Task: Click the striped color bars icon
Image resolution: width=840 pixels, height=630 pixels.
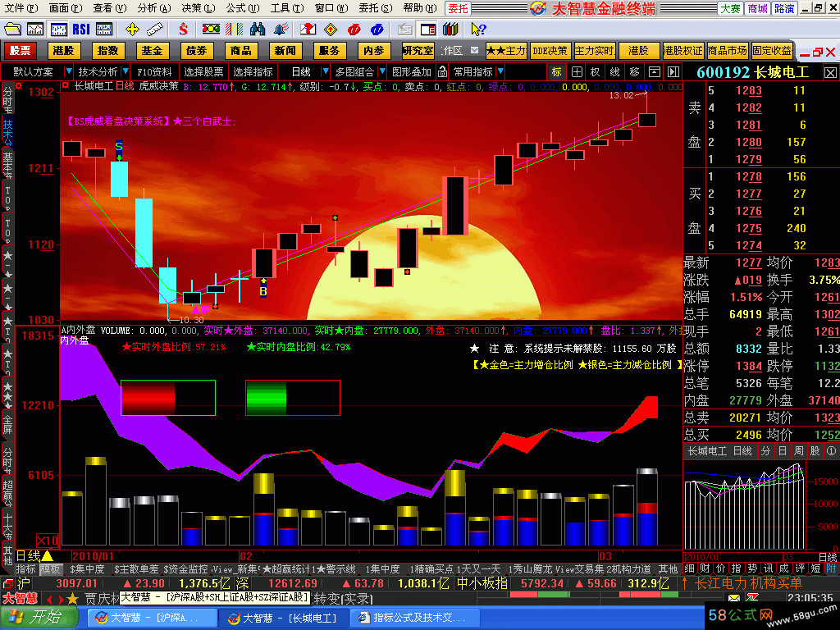Action: coord(234,29)
